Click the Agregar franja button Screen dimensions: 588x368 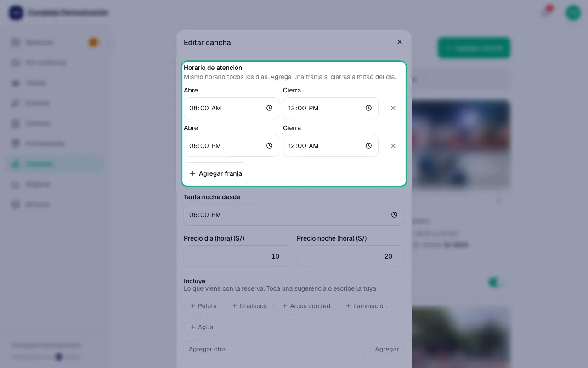(x=215, y=173)
